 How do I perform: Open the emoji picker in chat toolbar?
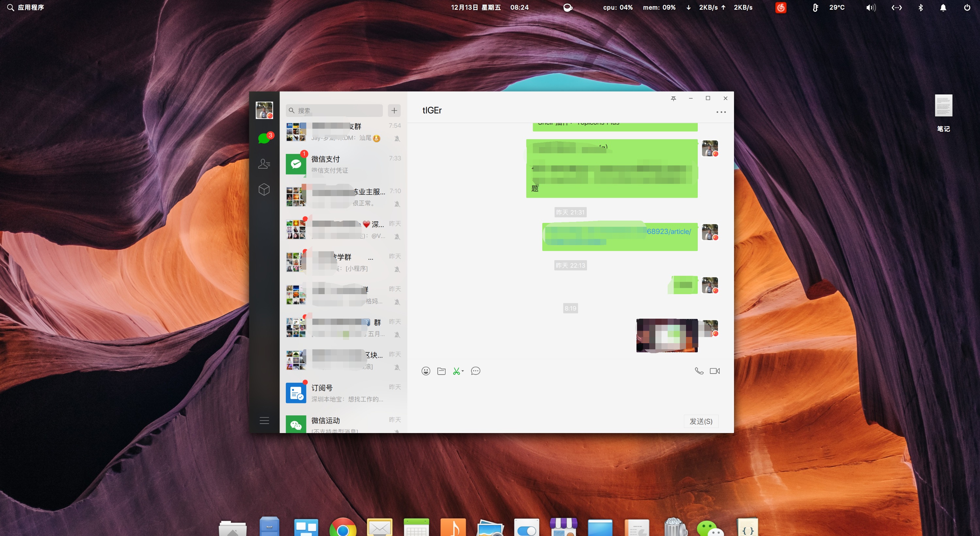[x=426, y=371]
